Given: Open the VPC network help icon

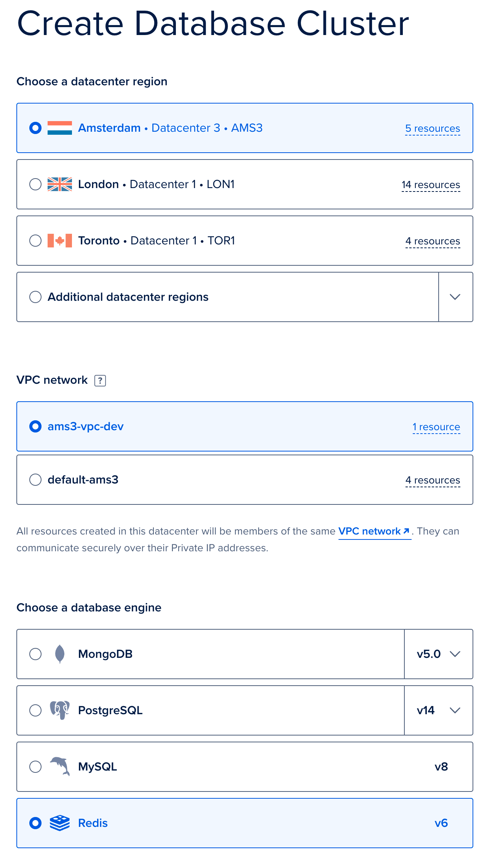Looking at the screenshot, I should [x=100, y=380].
